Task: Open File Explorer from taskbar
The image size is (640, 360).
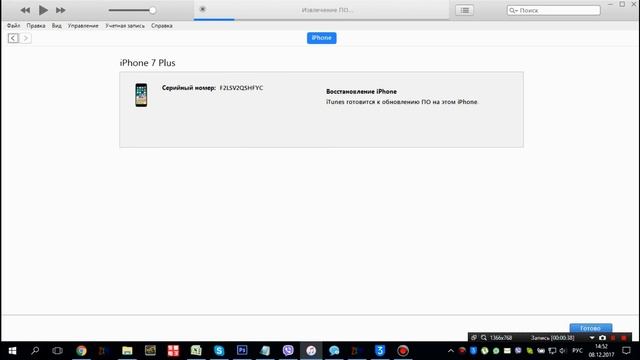Action: (x=127, y=351)
